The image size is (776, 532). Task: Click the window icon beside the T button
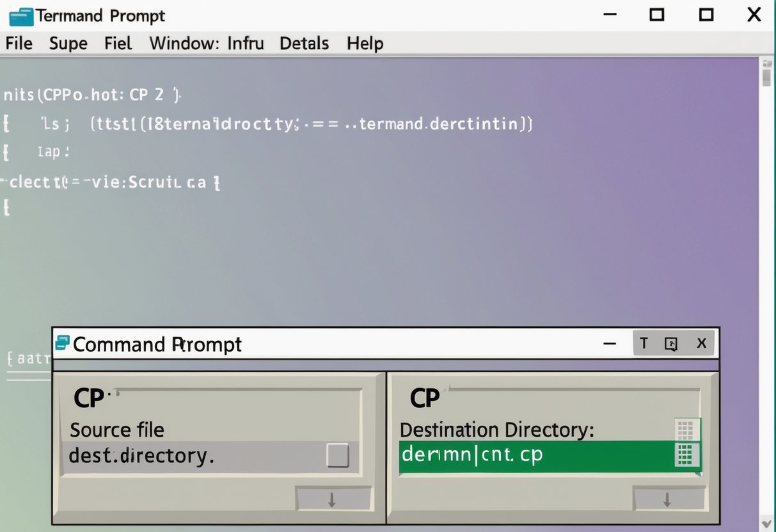670,343
